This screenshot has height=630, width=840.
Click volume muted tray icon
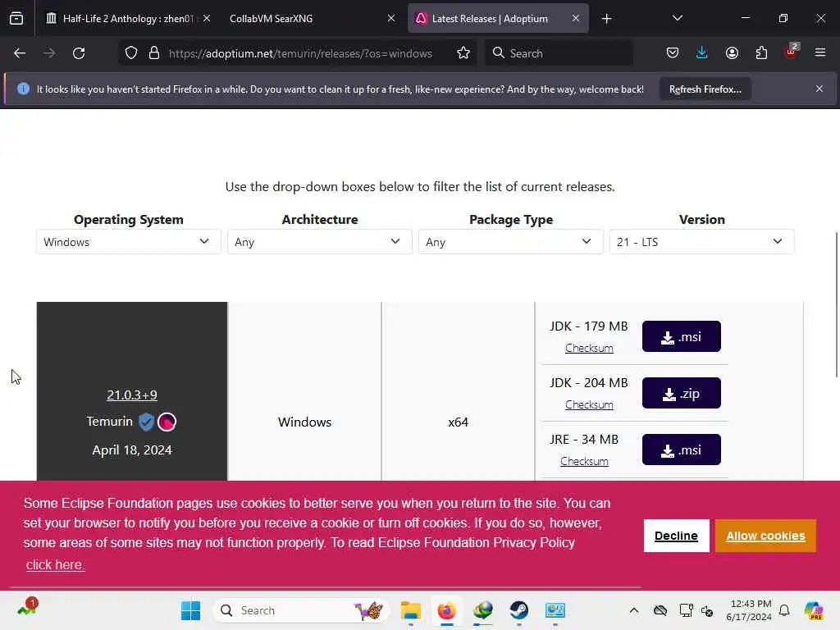pyautogui.click(x=707, y=610)
